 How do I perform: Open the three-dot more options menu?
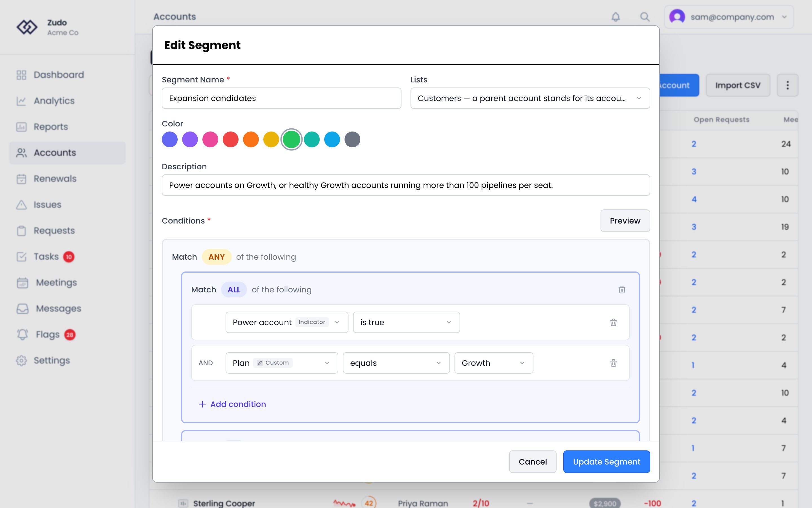coord(787,85)
